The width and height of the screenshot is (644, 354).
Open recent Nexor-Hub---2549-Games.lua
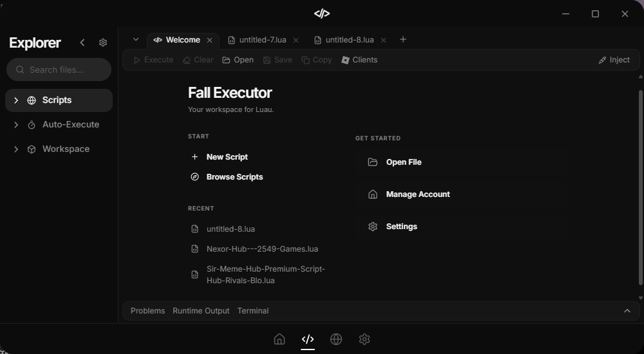point(262,249)
